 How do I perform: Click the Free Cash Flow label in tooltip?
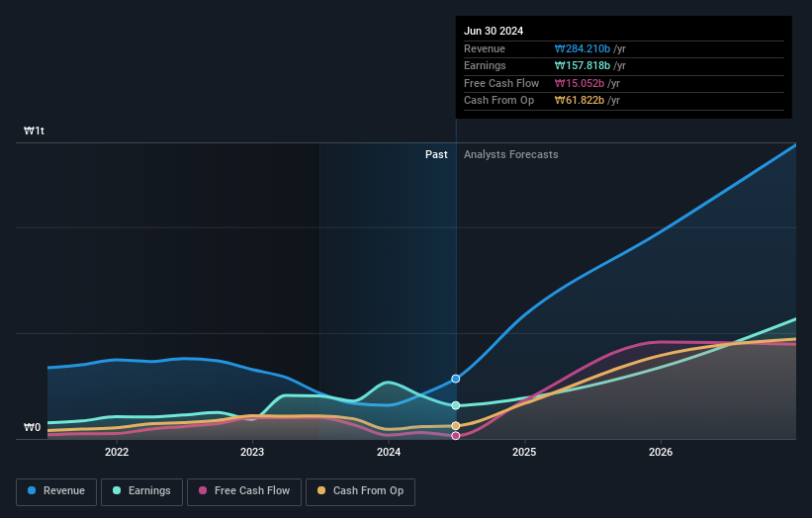(501, 83)
